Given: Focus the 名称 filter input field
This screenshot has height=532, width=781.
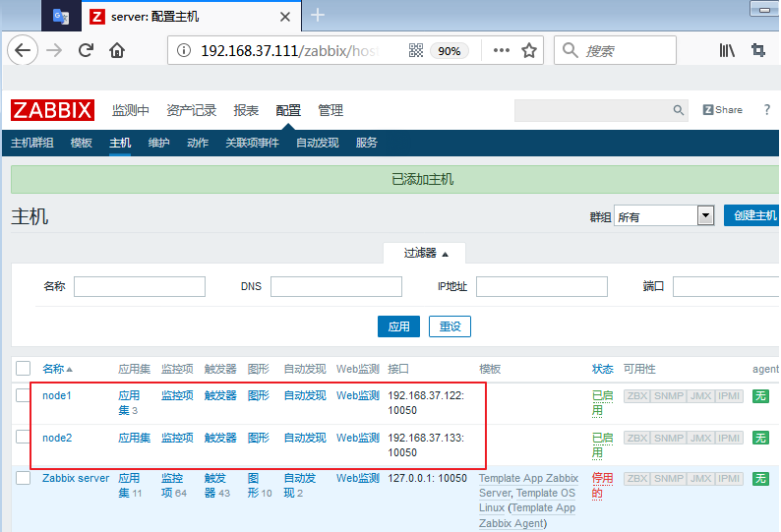Looking at the screenshot, I should tap(140, 286).
